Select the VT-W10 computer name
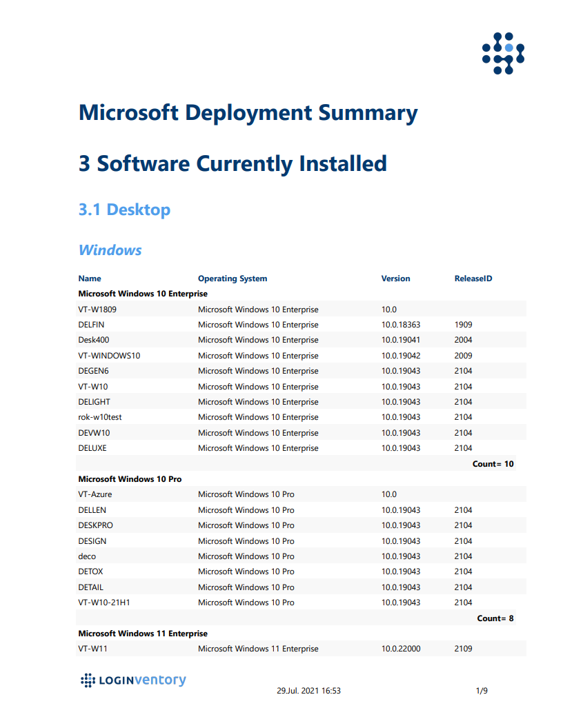The height and width of the screenshot is (728, 563). click(x=93, y=387)
